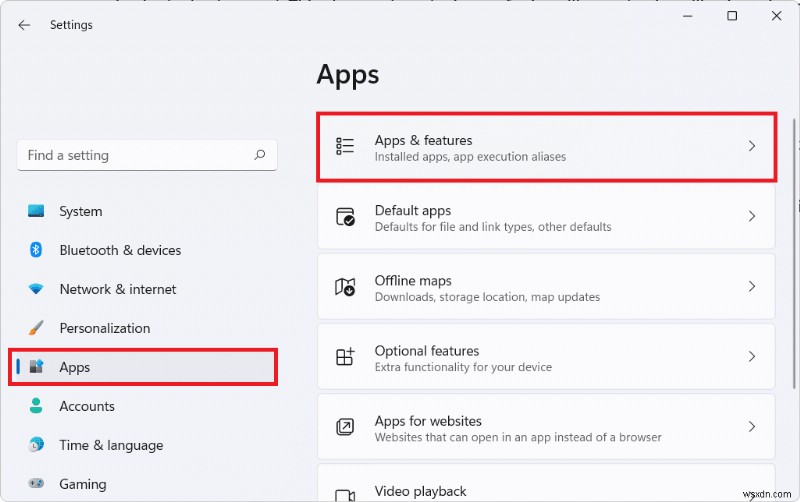This screenshot has width=800, height=502.
Task: Open the Video playback settings
Action: 420,491
